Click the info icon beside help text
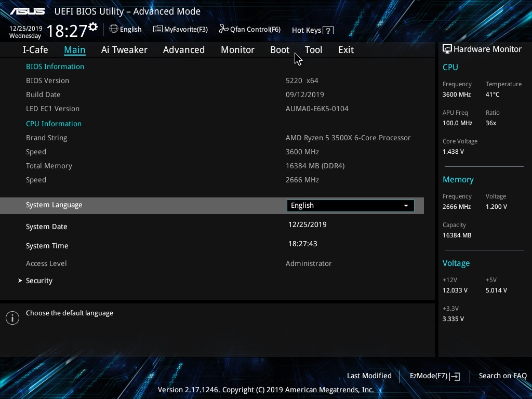Image resolution: width=532 pixels, height=399 pixels. (12, 318)
